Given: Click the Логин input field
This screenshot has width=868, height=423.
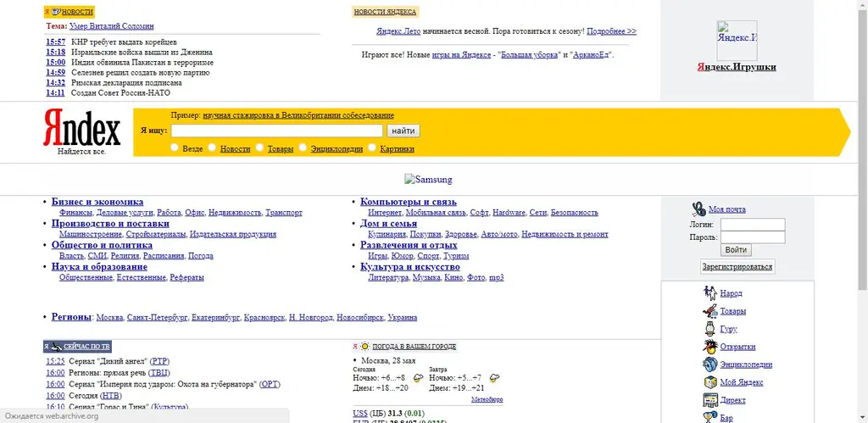Looking at the screenshot, I should [753, 225].
